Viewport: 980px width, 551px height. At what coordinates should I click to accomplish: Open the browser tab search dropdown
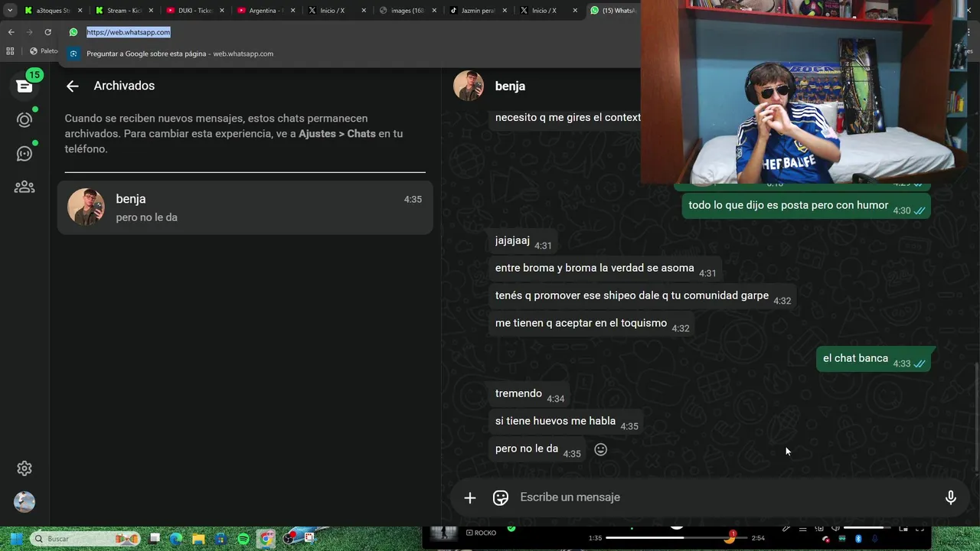point(10,11)
